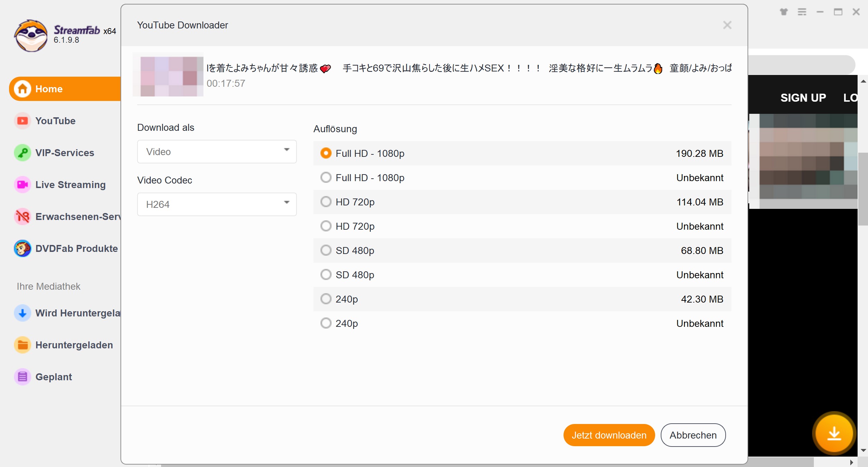868x467 pixels.
Task: Select SD 480p 68.80 MB option
Action: 522,251
